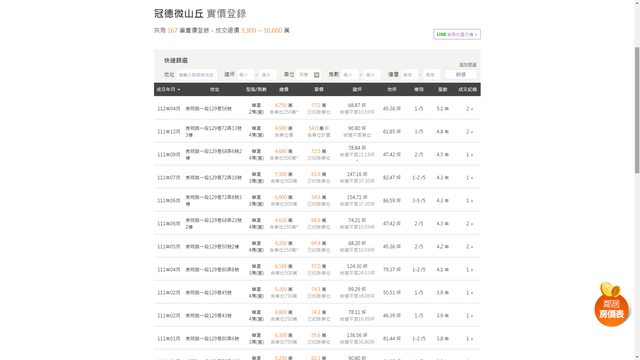This screenshot has width=640, height=360.
Task: Click the 篩選 filter button
Action: [x=461, y=75]
